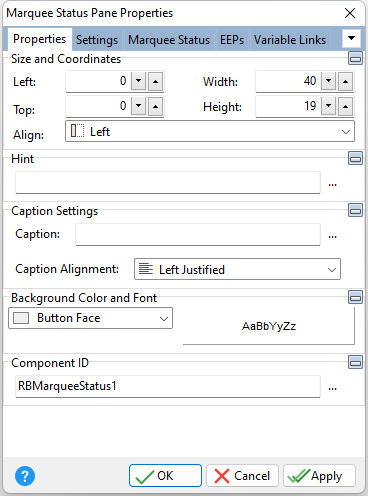Open the Caption Alignment dropdown
This screenshot has height=496, width=368.
[x=237, y=269]
